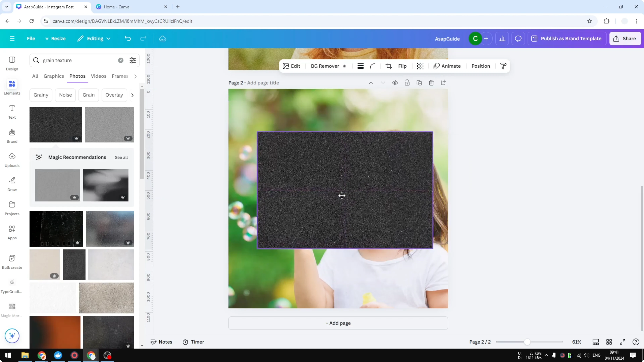The width and height of the screenshot is (644, 362).
Task: Click See all Magic Recommendations
Action: 121,157
